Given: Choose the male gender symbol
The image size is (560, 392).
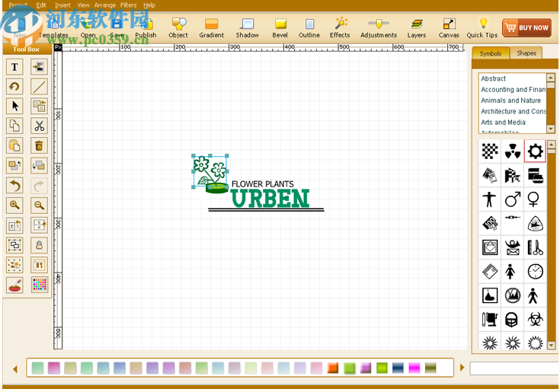Looking at the screenshot, I should 513,199.
